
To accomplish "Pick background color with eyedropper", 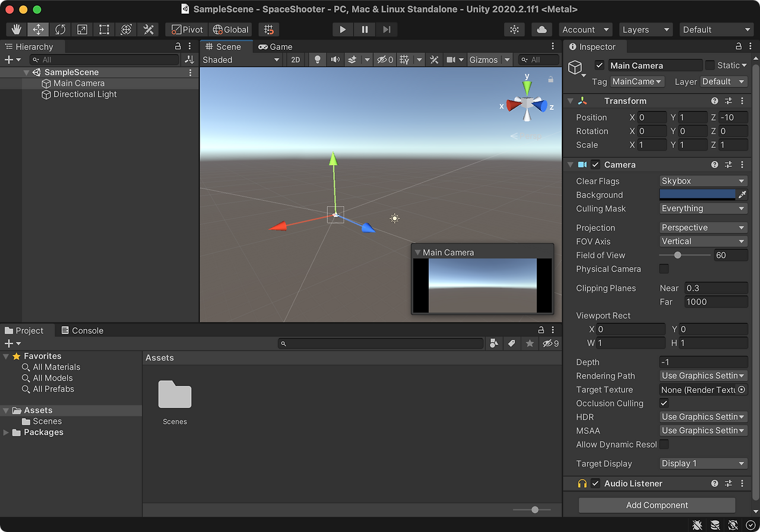I will (x=742, y=195).
